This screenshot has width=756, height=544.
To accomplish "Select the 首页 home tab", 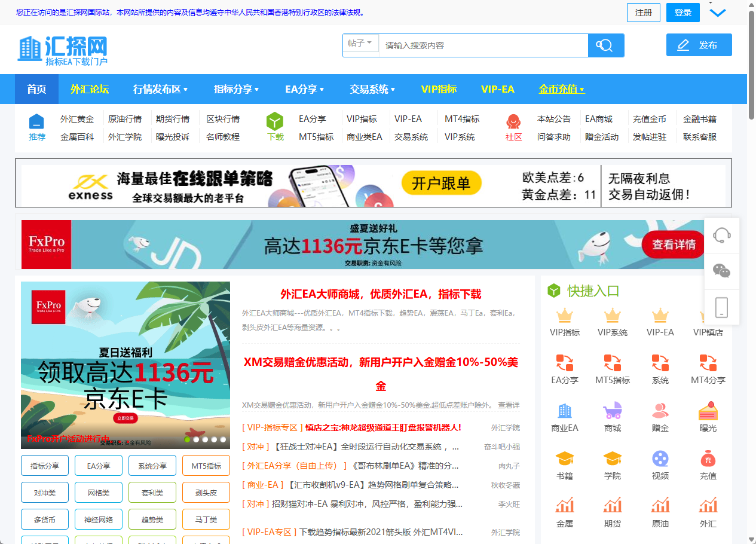I will click(x=36, y=88).
